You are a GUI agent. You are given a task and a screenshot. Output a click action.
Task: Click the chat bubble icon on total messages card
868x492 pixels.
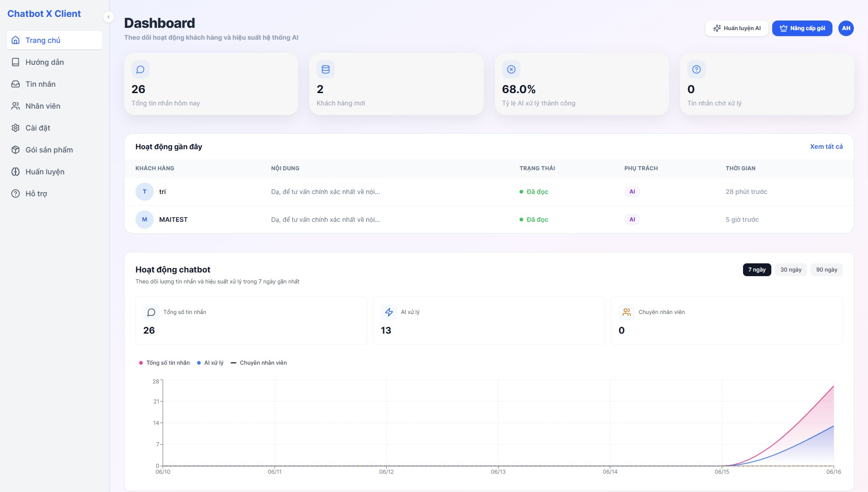click(140, 69)
